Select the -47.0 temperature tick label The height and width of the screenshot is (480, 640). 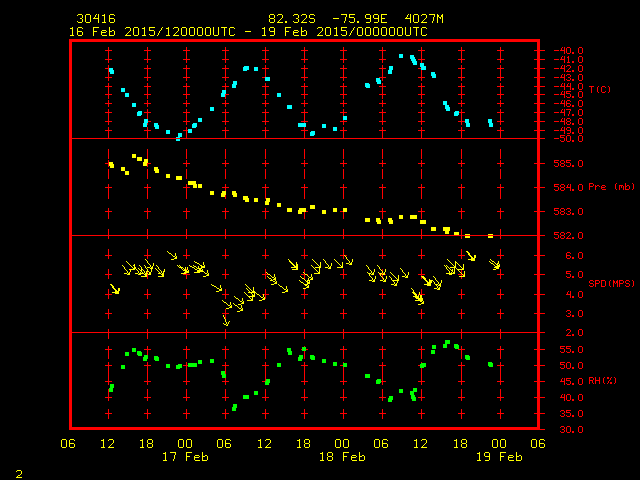(x=568, y=113)
